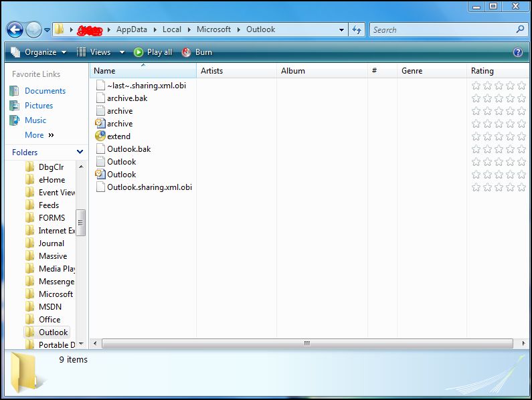Click the archive text document icon
Screen dimensions: 532x400
(x=100, y=110)
